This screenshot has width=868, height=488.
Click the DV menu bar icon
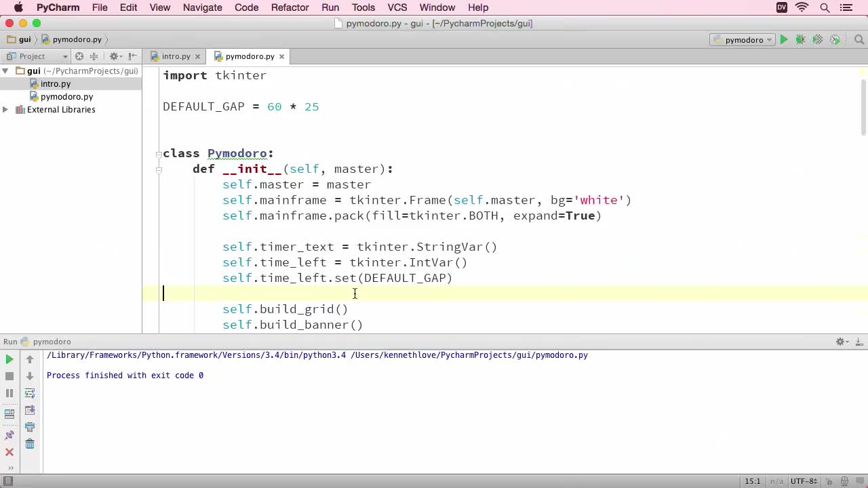click(x=782, y=7)
